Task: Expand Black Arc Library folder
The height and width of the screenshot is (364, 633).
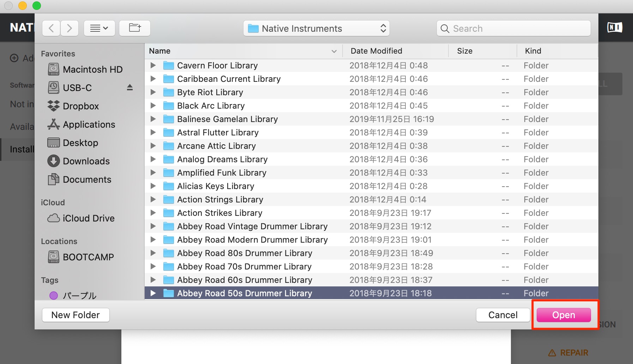Action: coord(153,105)
